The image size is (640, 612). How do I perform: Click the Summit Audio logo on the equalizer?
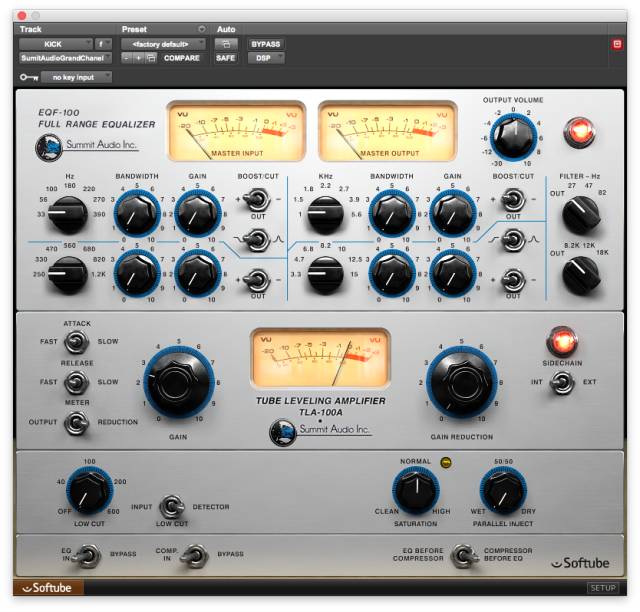click(49, 148)
